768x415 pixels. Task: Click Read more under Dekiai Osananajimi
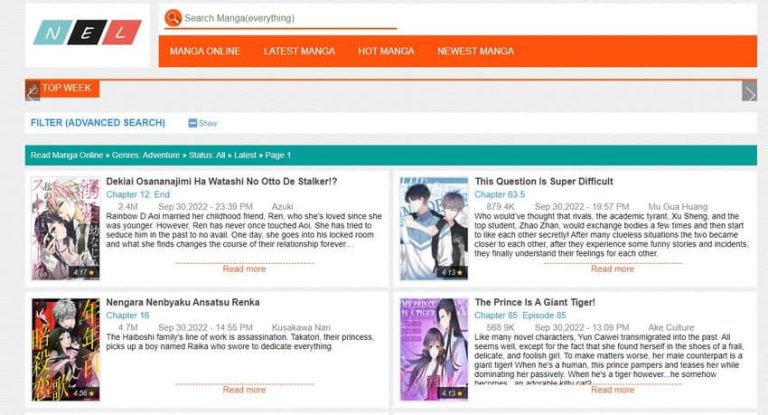[244, 269]
